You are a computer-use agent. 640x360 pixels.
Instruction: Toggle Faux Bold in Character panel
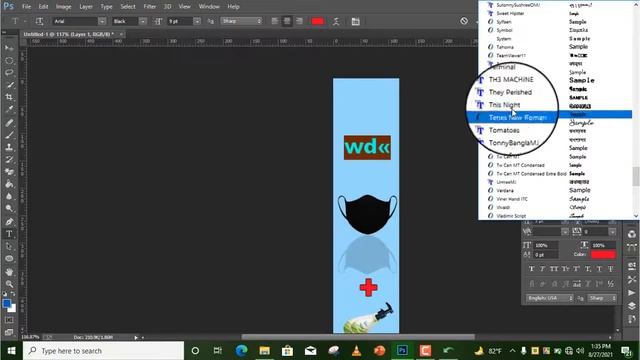(531, 269)
